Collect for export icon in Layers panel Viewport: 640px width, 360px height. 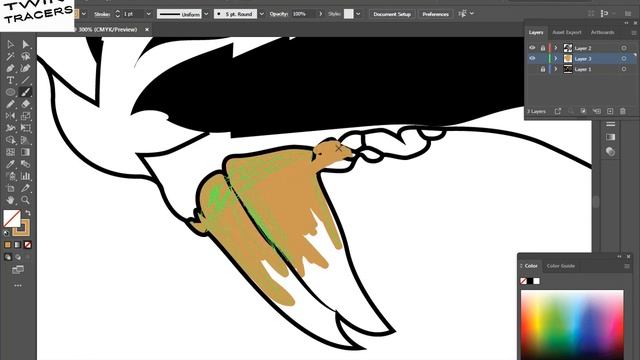pos(558,111)
